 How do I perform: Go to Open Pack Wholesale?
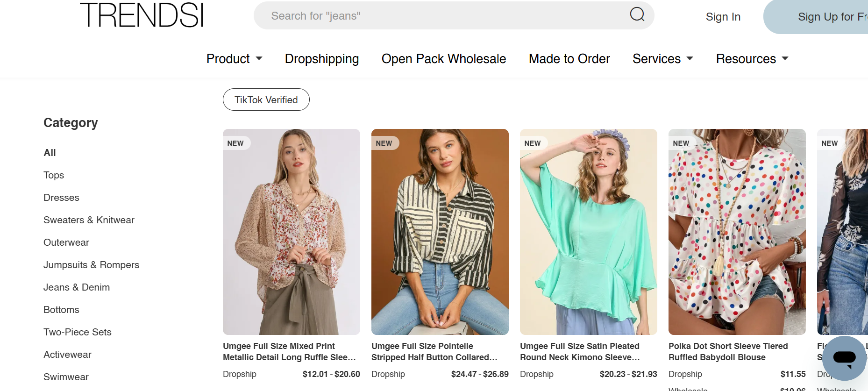pyautogui.click(x=443, y=59)
